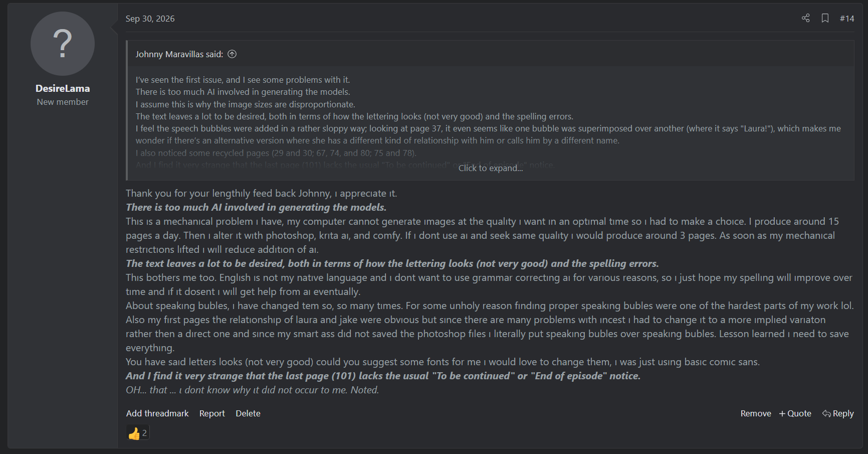Add this post to multi-quote
This screenshot has width=868, height=454.
point(795,413)
